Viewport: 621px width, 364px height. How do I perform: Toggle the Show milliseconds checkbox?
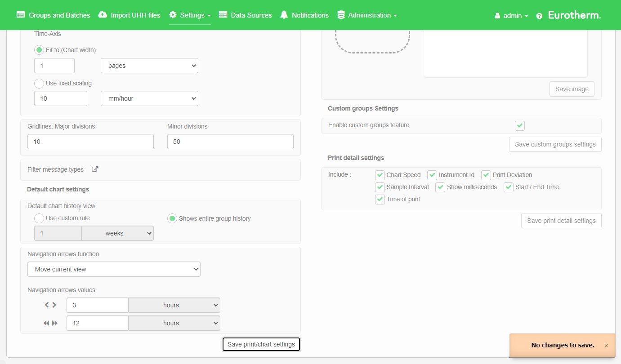440,187
